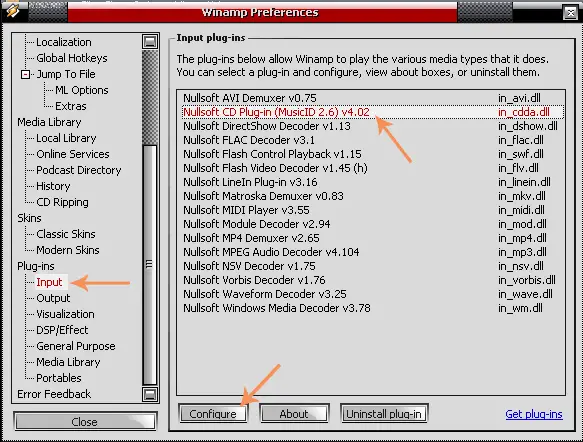Select Nullsoft Vorbis Decoder v1.76
Viewport: 583px width, 442px height.
coord(373,280)
